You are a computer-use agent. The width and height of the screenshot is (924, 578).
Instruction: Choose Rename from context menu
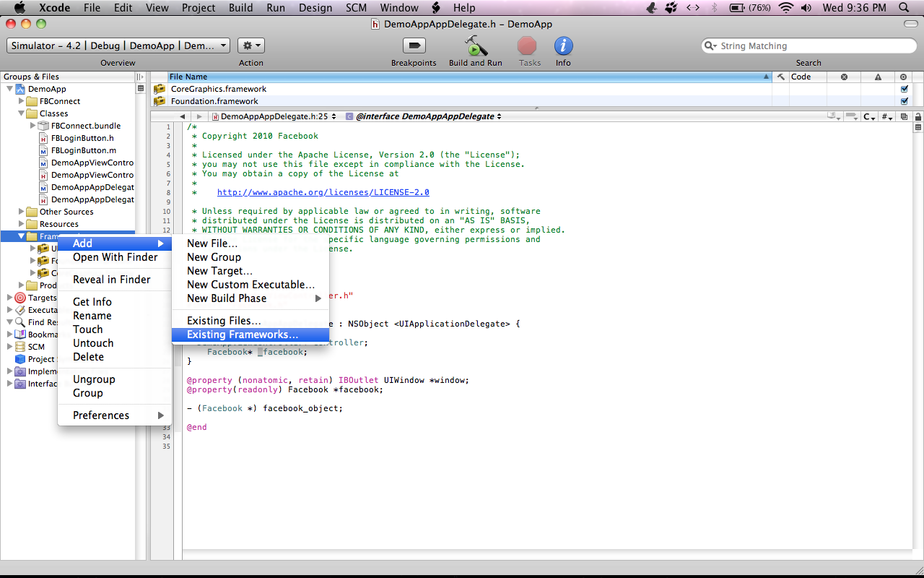tap(114, 316)
